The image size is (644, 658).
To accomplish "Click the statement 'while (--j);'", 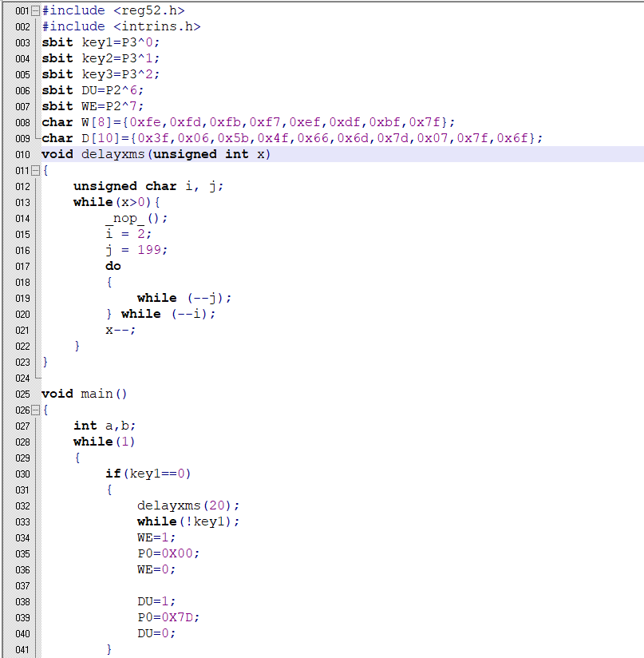I will click(x=184, y=298).
